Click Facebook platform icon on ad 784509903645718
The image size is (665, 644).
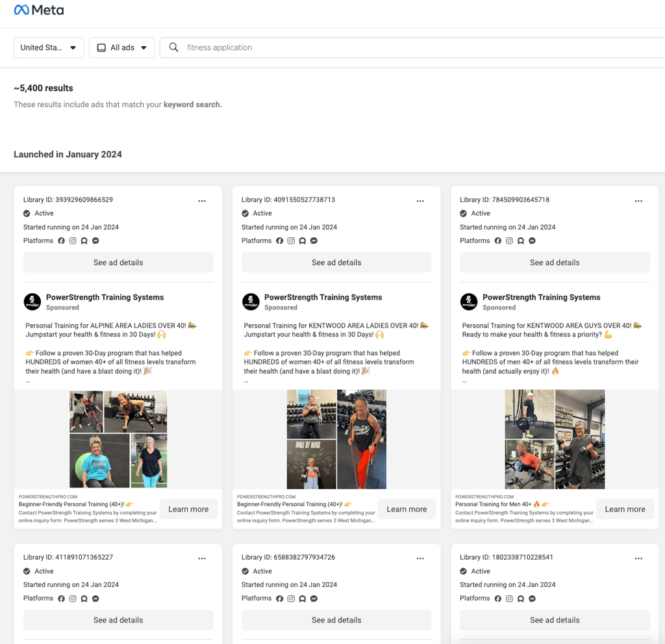pos(498,240)
